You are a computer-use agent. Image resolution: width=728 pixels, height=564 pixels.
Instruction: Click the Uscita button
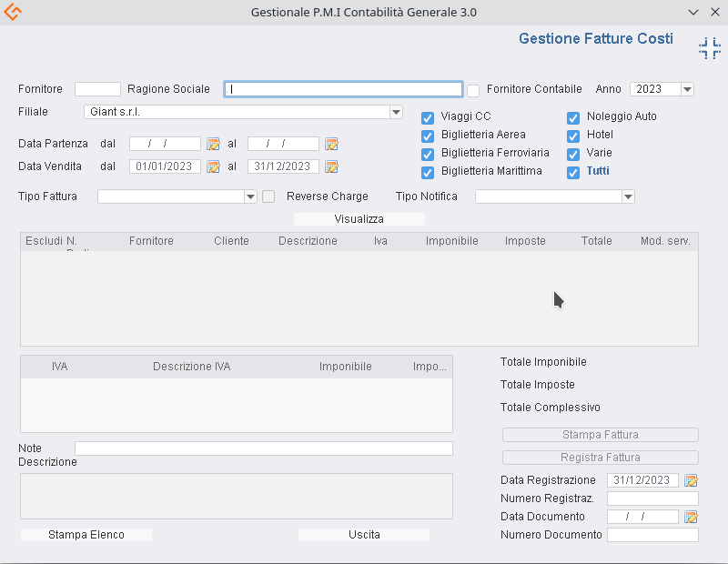tap(364, 535)
